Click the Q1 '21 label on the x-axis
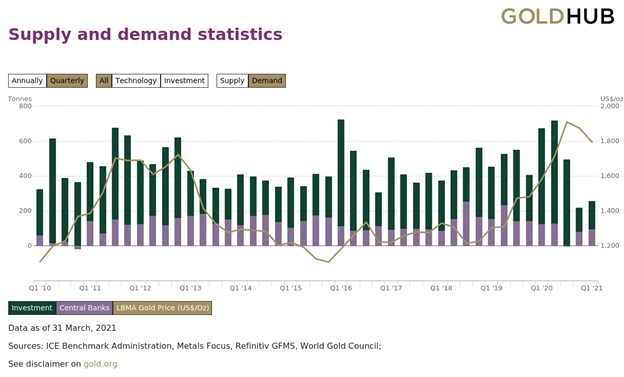Screen dimensions: 624x377 click(591, 288)
